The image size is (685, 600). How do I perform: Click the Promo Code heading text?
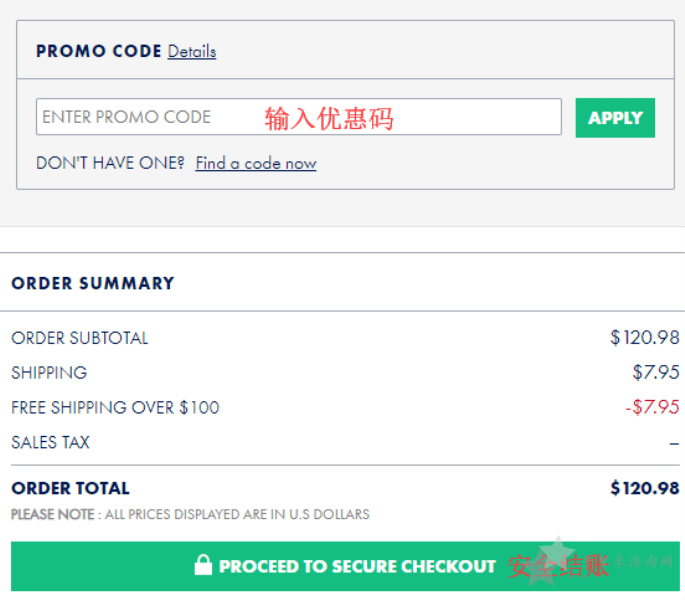coord(99,51)
